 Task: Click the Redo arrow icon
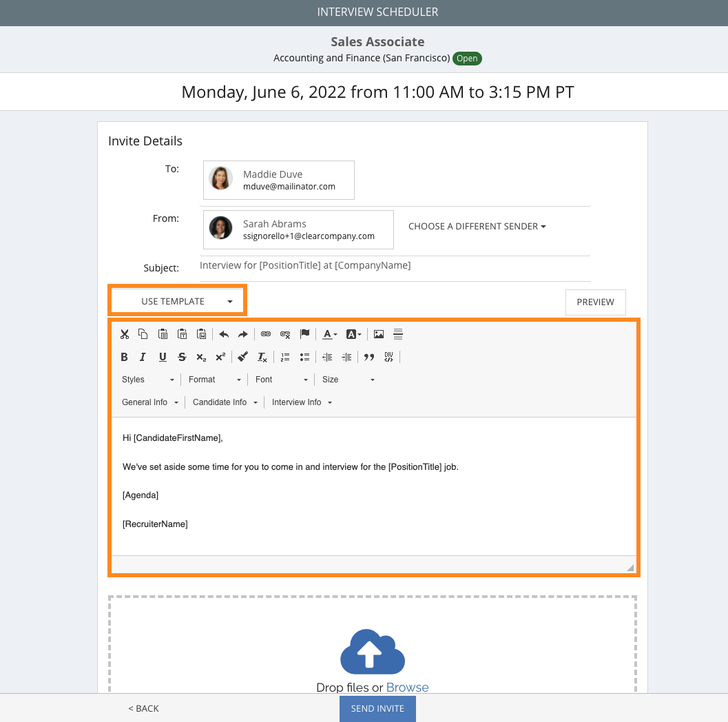click(243, 334)
